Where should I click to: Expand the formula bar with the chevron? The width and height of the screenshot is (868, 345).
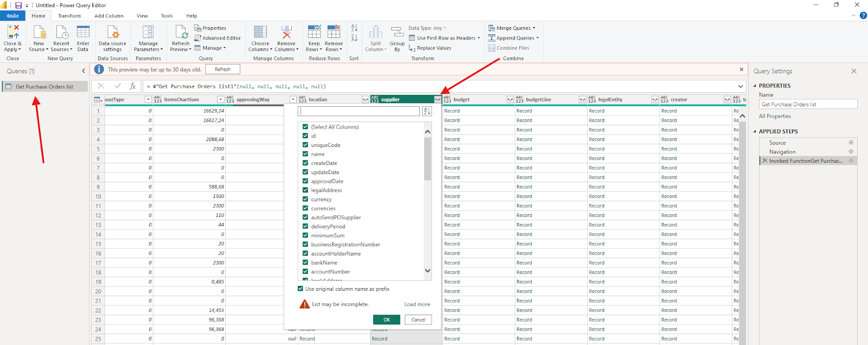(741, 86)
